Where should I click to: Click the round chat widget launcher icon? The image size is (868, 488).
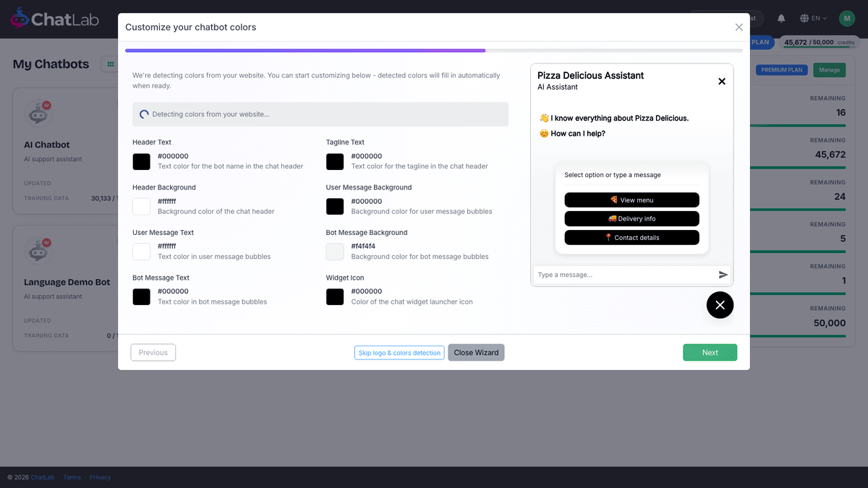pos(720,305)
